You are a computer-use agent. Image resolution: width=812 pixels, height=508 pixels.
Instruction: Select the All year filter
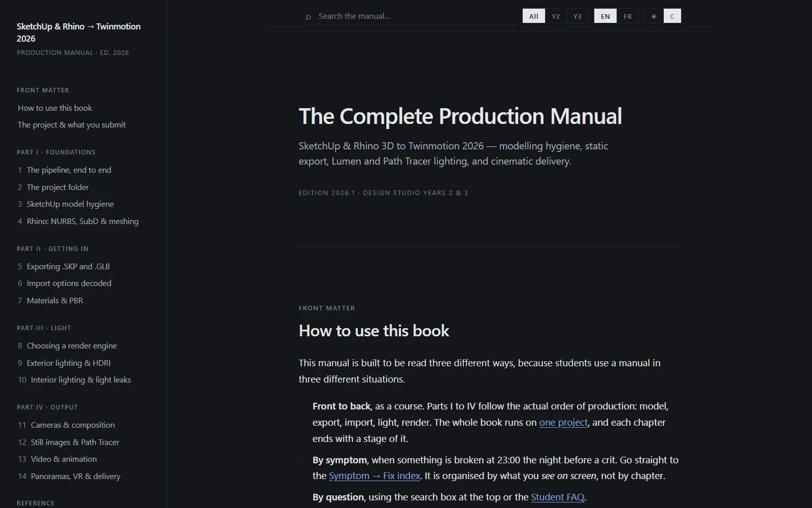[x=534, y=16]
